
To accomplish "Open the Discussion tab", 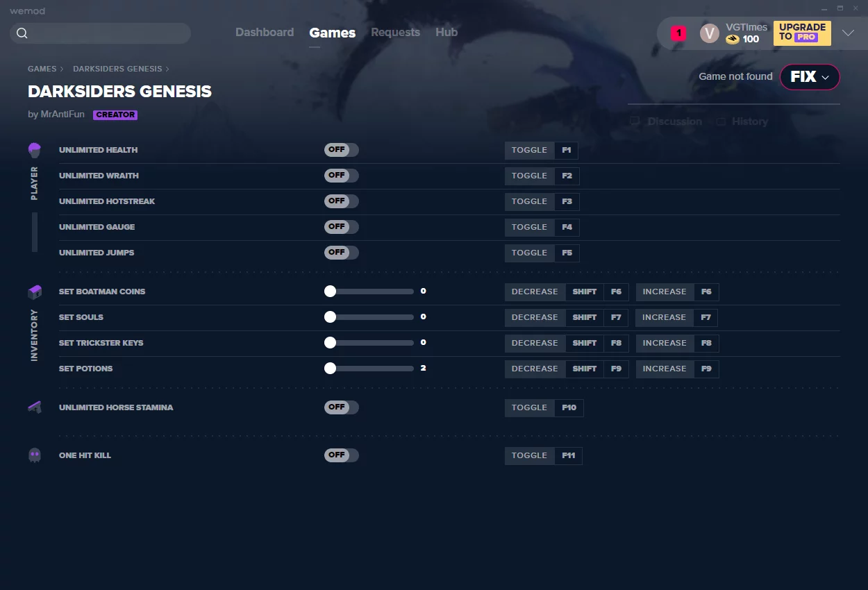I will 666,121.
